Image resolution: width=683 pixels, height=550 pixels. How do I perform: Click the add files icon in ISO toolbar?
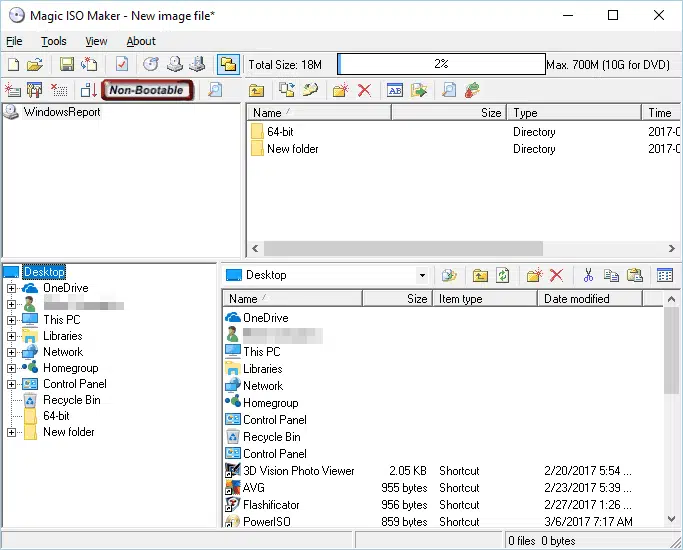[287, 90]
